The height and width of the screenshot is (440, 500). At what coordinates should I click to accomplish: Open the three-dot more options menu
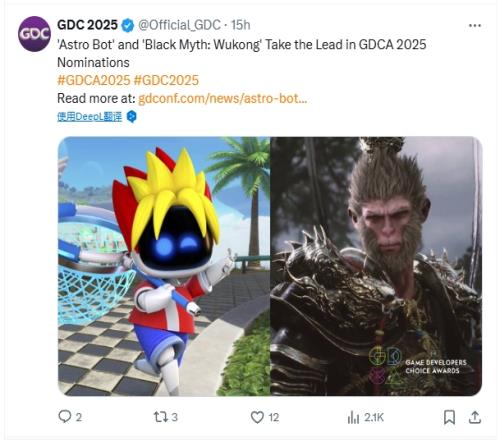[x=475, y=25]
